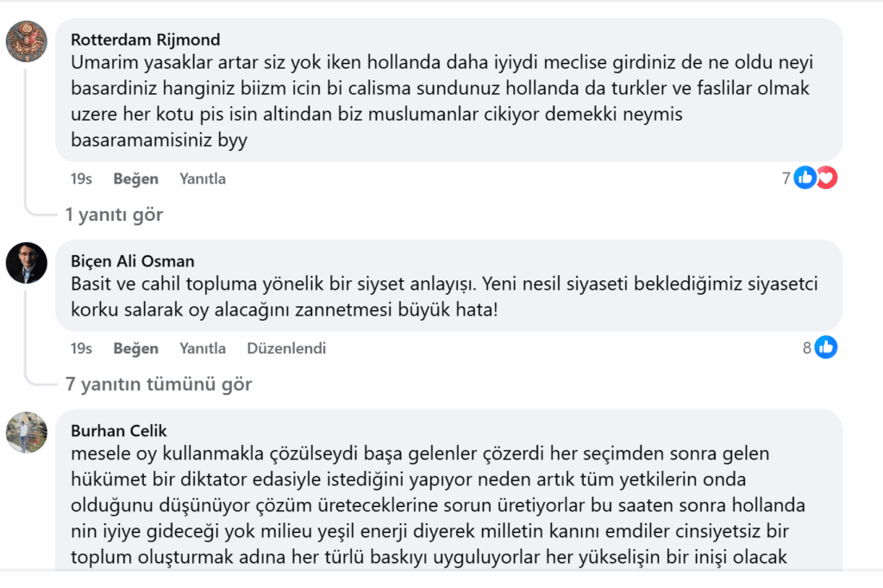Viewport: 883px width, 588px height.
Task: Click Biçen Ali Osman's profile picture
Action: coord(27,263)
